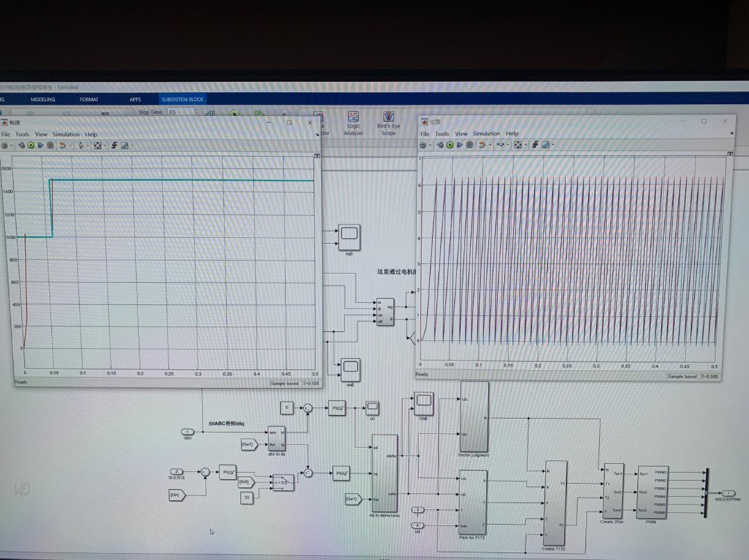The width and height of the screenshot is (749, 560).
Task: Select the Para for T1T2 subsystem block
Action: point(473,502)
